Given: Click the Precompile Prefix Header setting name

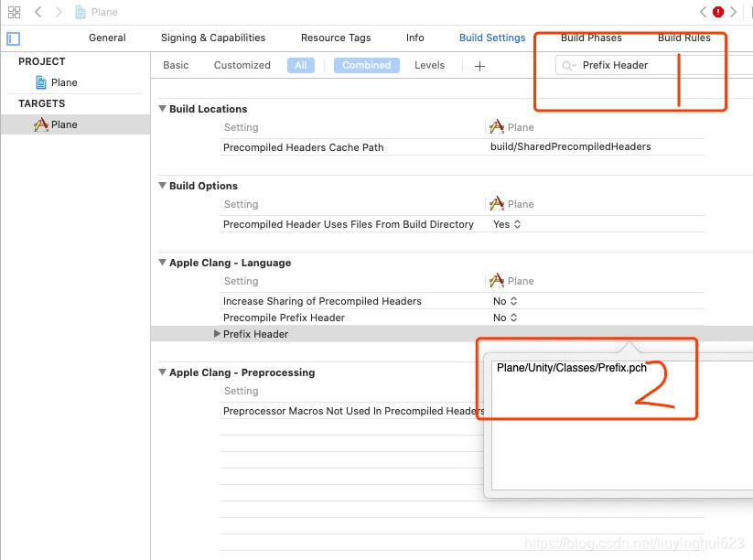Looking at the screenshot, I should pyautogui.click(x=284, y=318).
